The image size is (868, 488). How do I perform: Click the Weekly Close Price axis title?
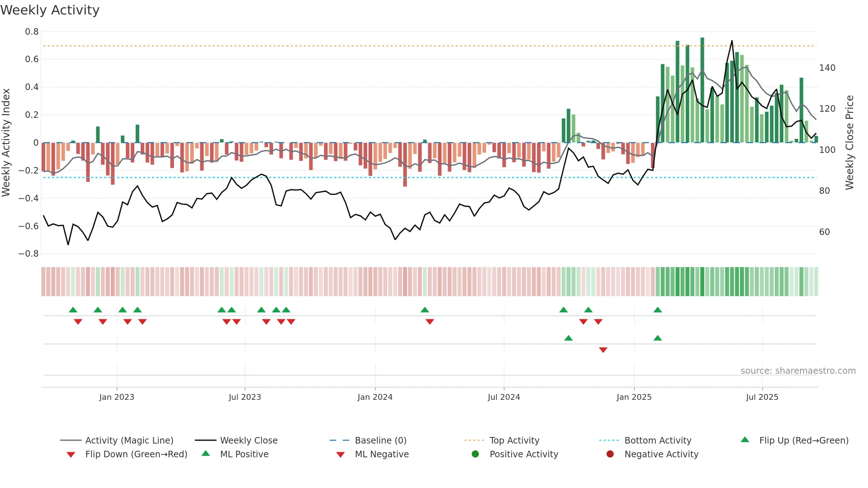pos(850,142)
